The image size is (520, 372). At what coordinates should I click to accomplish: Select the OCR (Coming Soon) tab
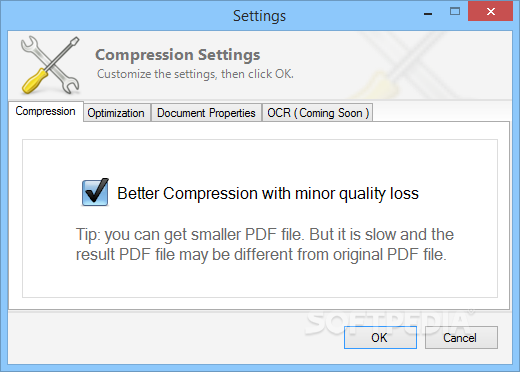coord(318,113)
